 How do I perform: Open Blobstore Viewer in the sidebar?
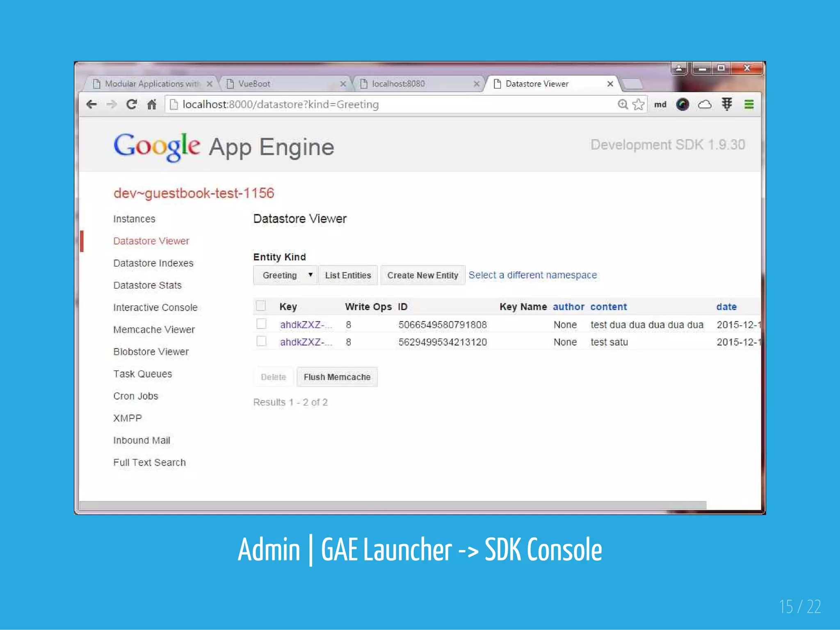(x=151, y=352)
